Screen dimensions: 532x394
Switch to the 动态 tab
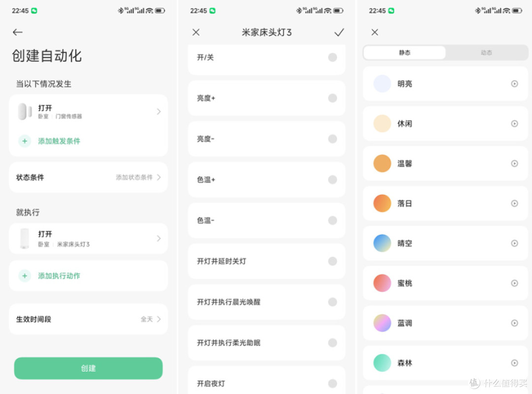point(486,53)
